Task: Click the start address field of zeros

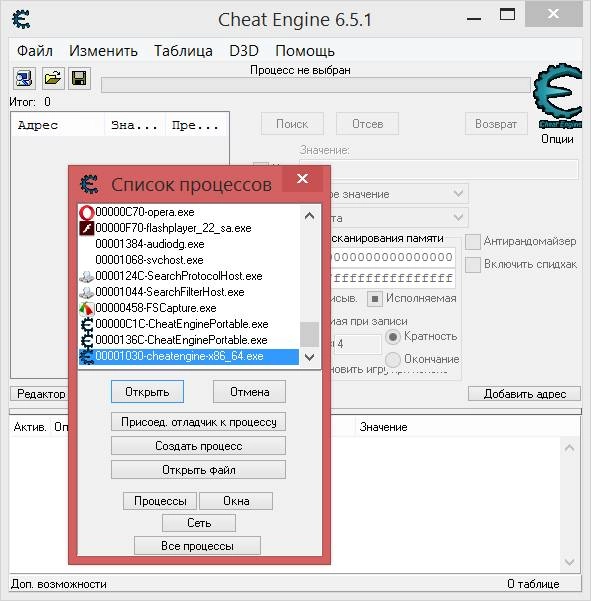Action: (x=393, y=257)
